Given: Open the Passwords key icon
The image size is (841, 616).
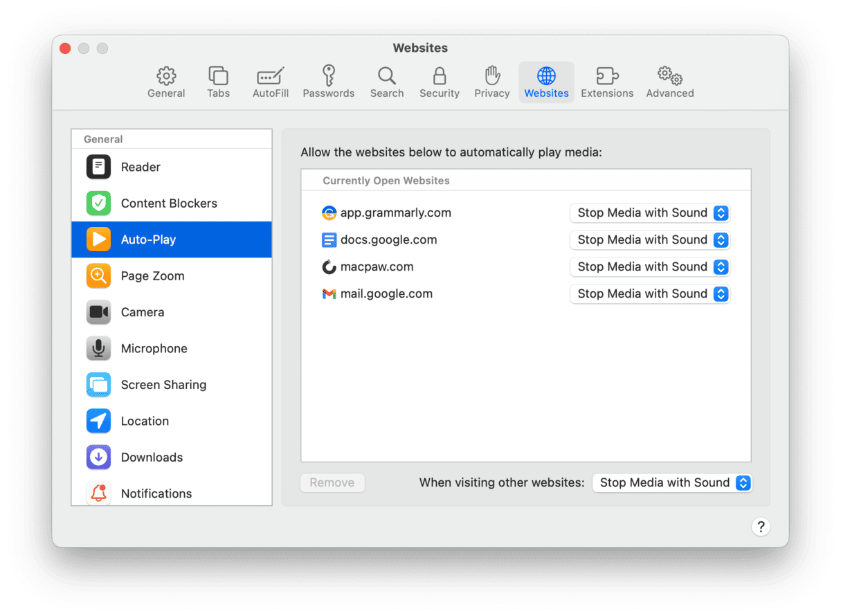Looking at the screenshot, I should pyautogui.click(x=329, y=75).
